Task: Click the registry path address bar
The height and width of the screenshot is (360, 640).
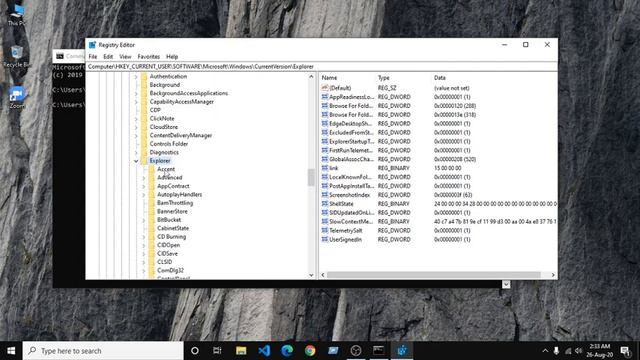Action: point(321,67)
